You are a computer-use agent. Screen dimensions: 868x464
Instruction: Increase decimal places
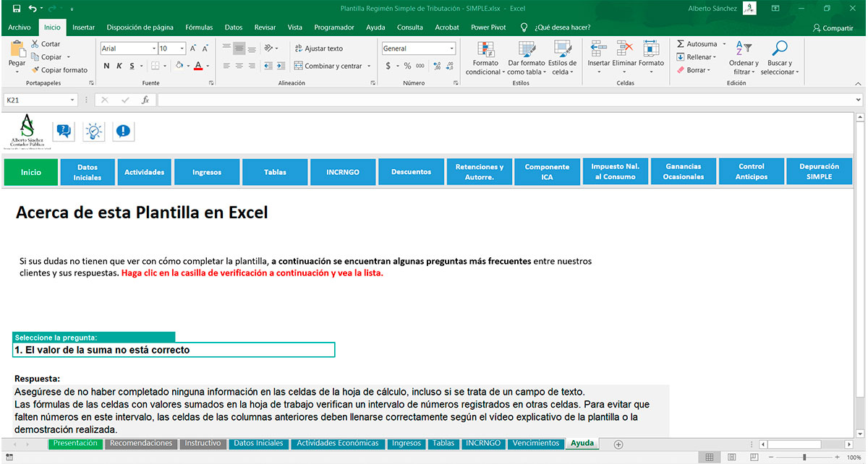(x=436, y=66)
